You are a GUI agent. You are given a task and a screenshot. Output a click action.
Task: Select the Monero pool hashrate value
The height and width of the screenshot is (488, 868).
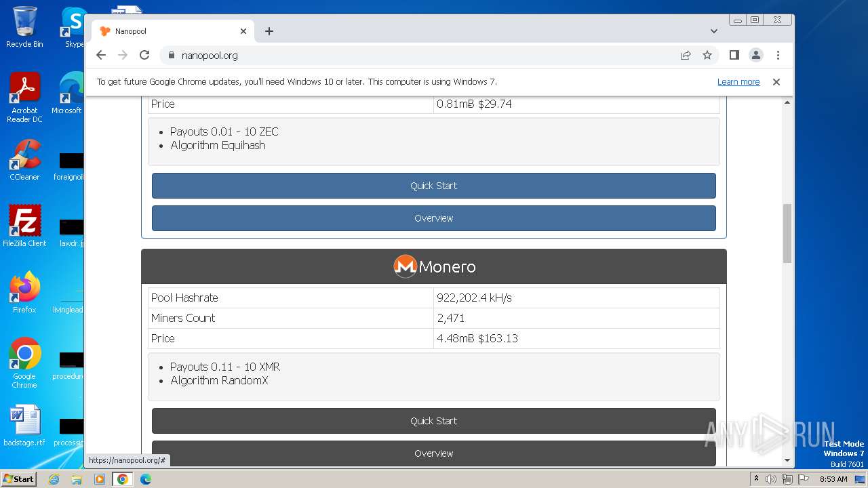[474, 298]
